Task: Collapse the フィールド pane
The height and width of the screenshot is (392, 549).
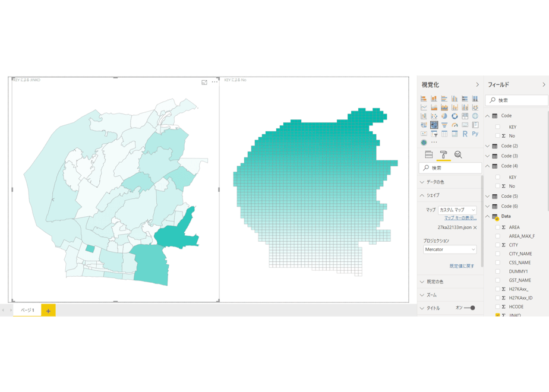Action: (x=544, y=85)
